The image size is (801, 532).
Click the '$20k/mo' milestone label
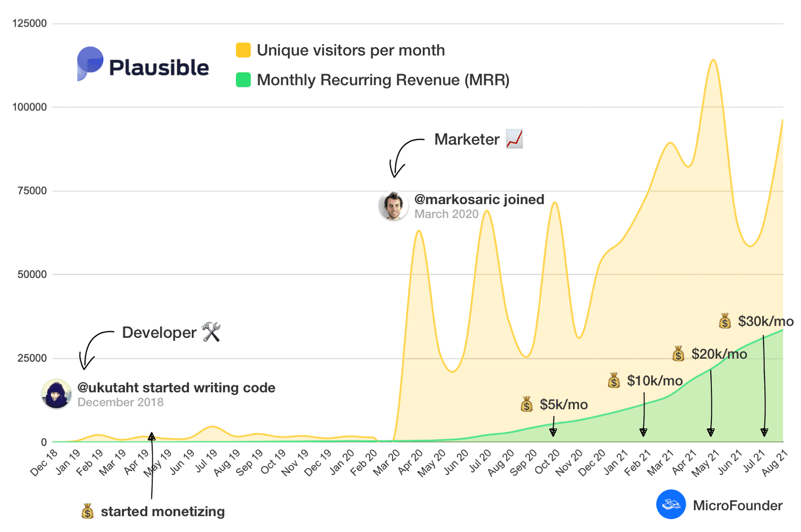coord(719,354)
